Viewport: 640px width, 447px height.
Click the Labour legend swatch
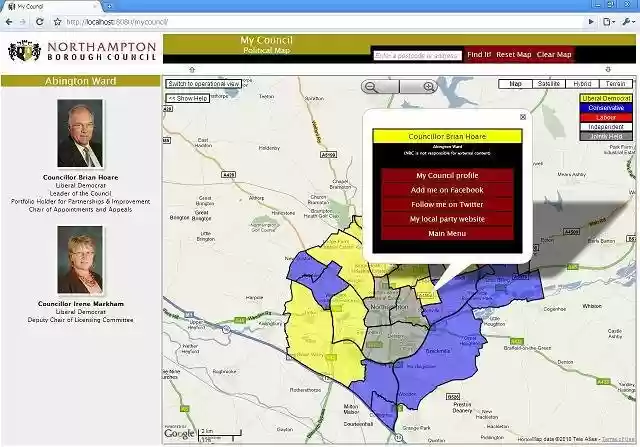tap(606, 118)
